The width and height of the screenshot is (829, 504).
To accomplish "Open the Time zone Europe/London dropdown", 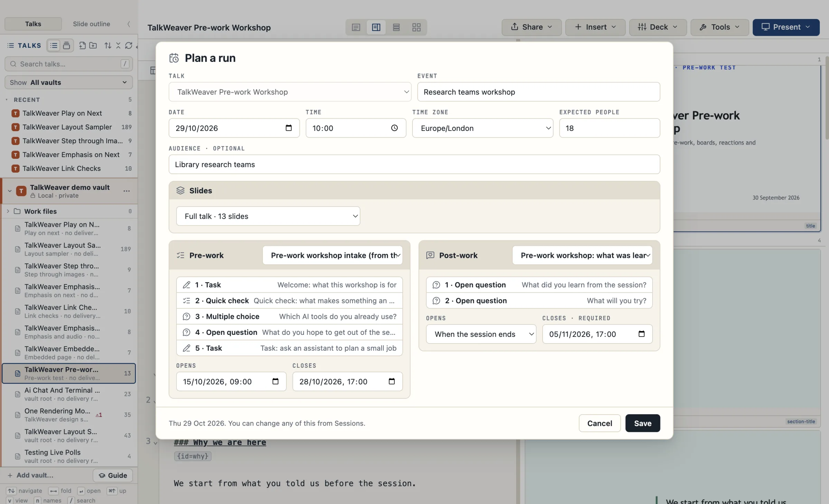I will pos(483,128).
